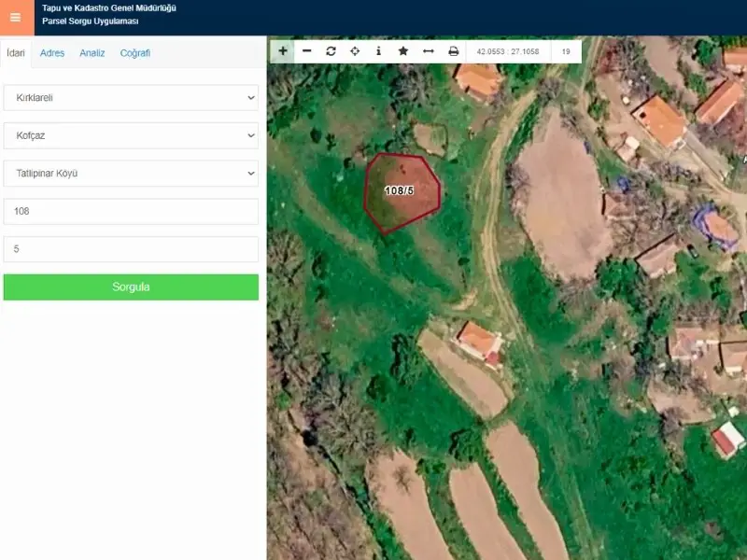The image size is (747, 560).
Task: Run the query with Sorgula
Action: (131, 287)
